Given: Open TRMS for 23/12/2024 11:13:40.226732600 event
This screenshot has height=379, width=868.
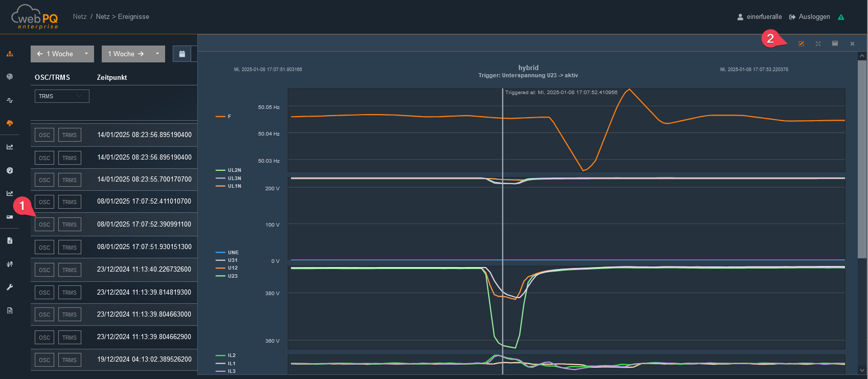Looking at the screenshot, I should pos(70,270).
